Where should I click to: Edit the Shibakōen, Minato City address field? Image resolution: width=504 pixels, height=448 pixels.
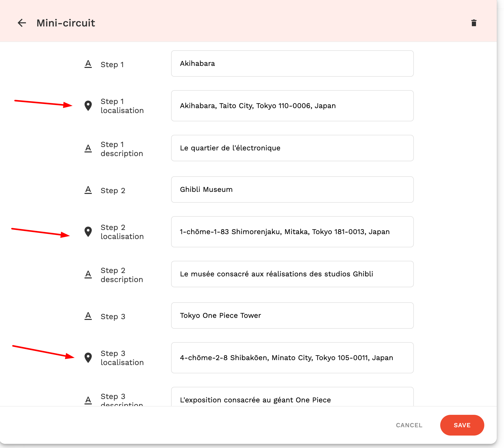tap(292, 358)
